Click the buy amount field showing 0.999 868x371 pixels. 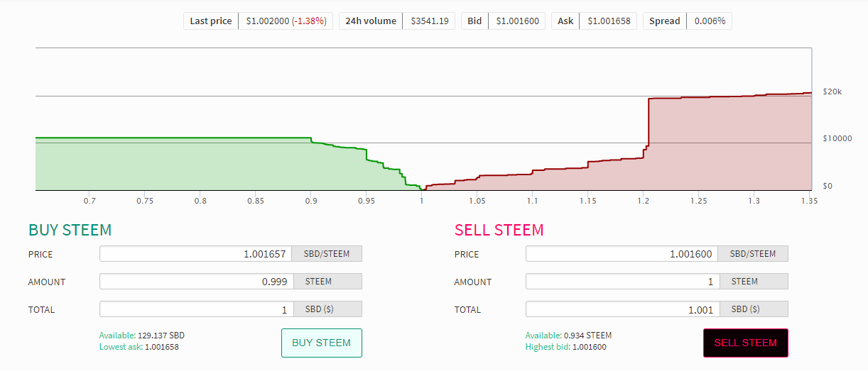tap(195, 282)
